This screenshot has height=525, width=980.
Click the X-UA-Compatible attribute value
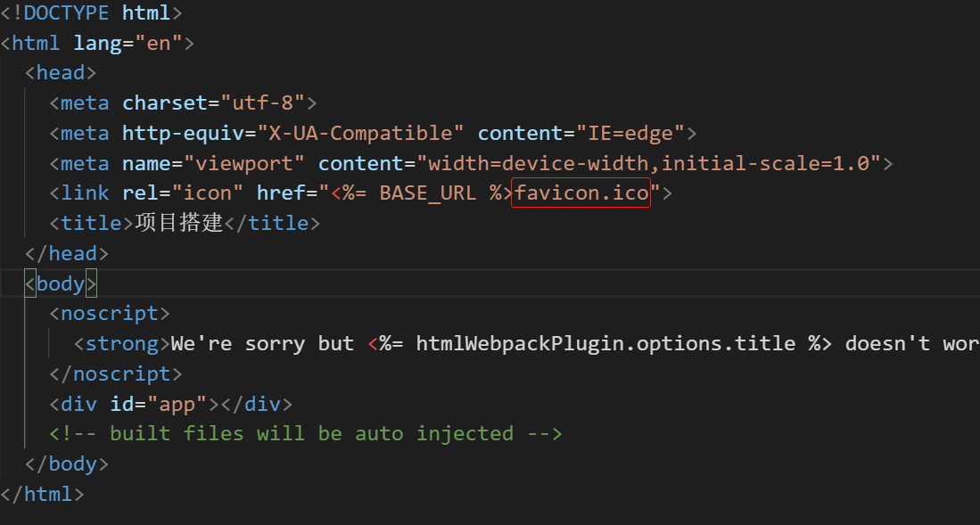pos(366,133)
